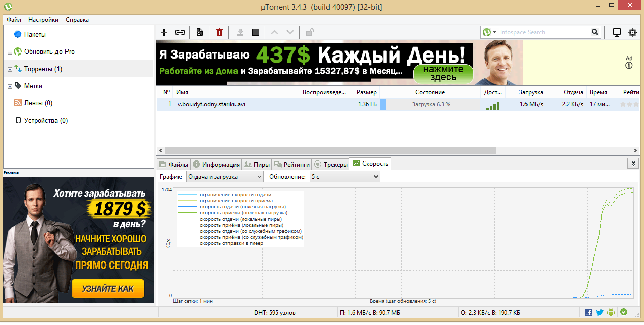Select Ленты (0) in the sidebar
The image size is (644, 325).
[38, 103]
